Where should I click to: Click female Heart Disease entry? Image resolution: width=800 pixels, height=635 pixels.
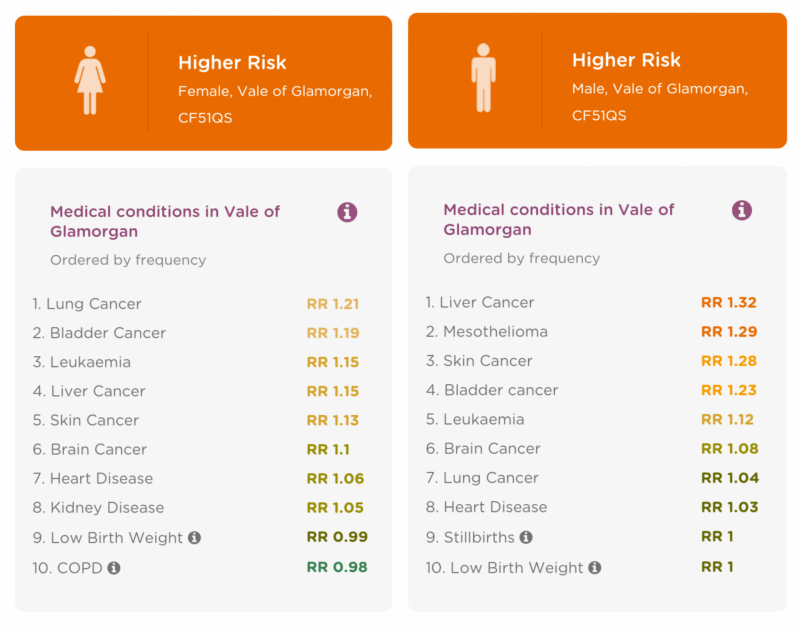pyautogui.click(x=93, y=478)
